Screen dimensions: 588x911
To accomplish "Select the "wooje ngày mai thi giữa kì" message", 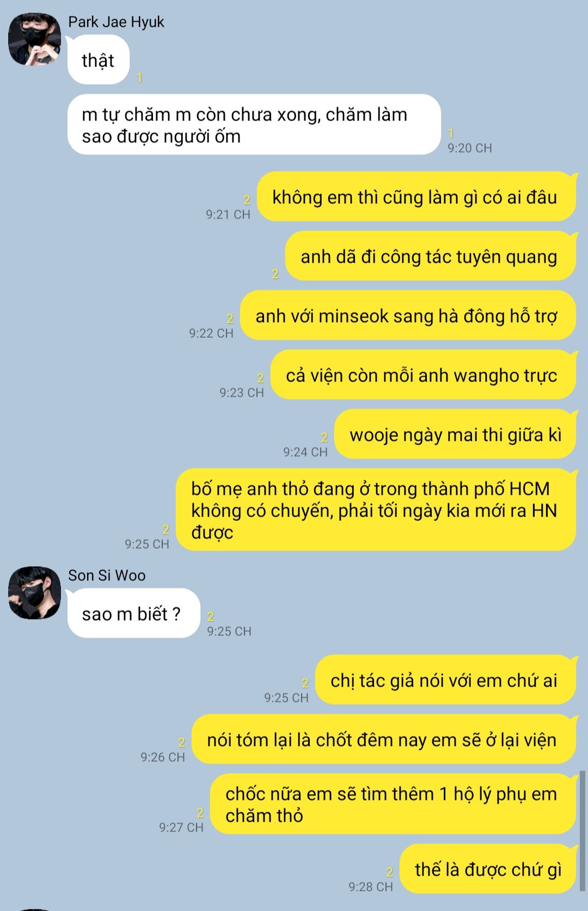I will [455, 434].
